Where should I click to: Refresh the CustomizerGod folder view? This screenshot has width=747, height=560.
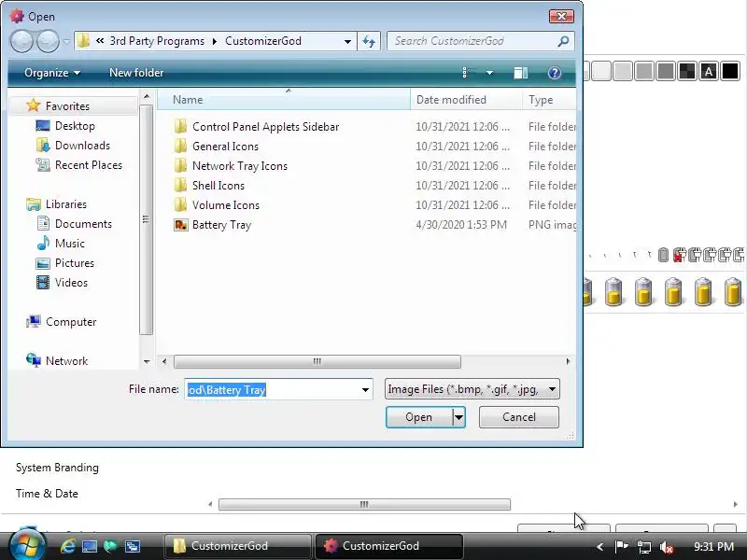(369, 41)
